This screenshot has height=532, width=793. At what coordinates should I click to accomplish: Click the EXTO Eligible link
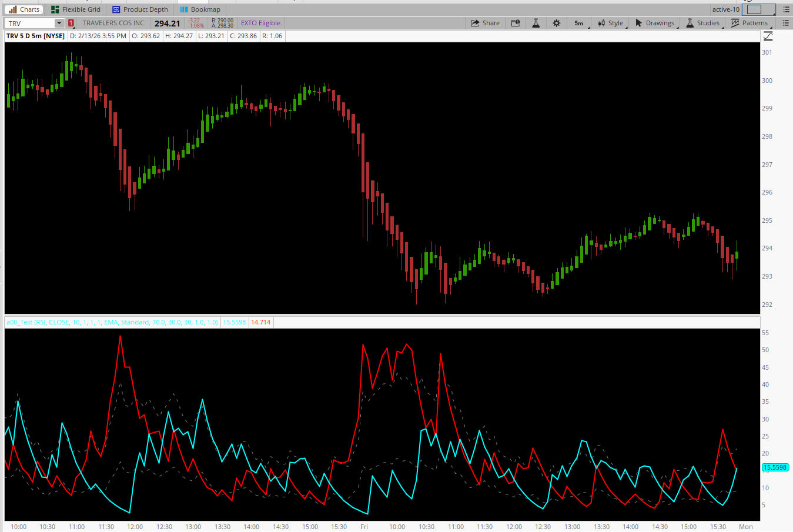click(260, 23)
